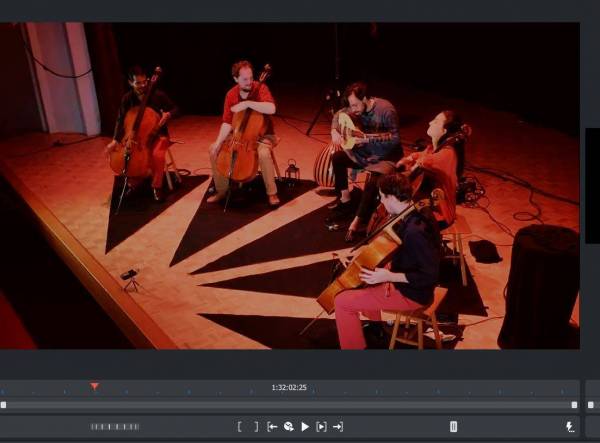Click the small panel right of zoom scrollbar

coord(591,405)
